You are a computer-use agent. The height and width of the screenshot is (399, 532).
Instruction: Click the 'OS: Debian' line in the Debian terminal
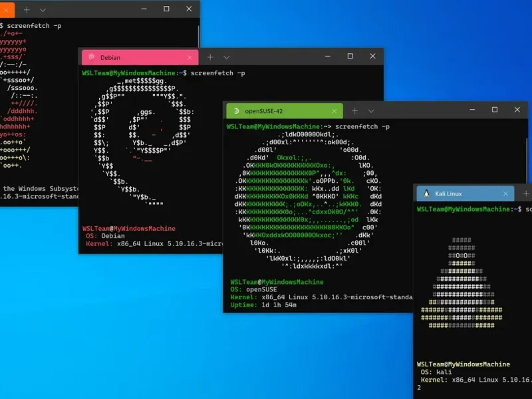(x=105, y=236)
